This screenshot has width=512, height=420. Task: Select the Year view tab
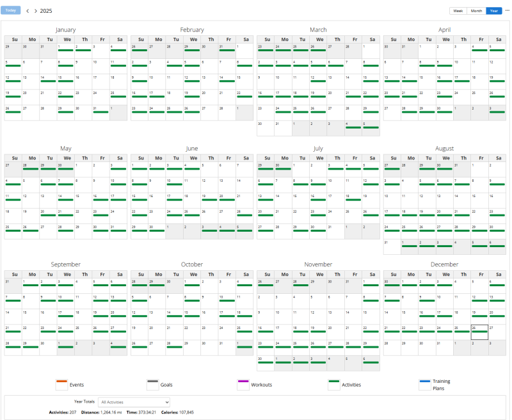click(x=494, y=11)
